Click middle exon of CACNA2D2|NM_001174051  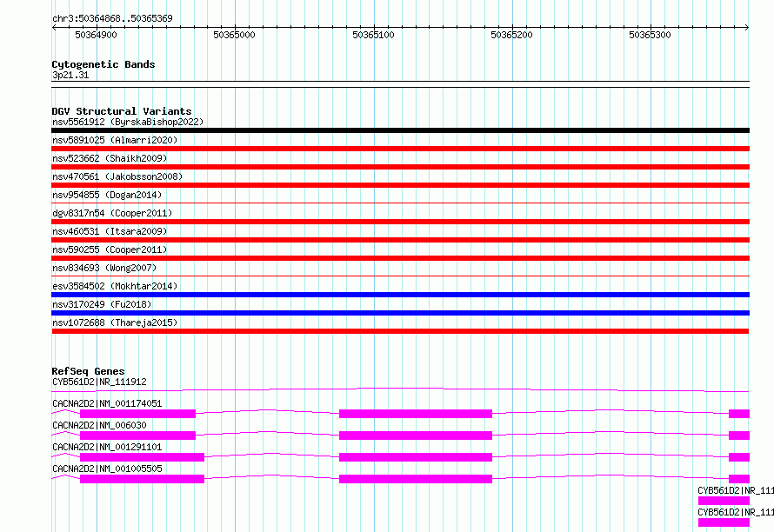coord(416,414)
